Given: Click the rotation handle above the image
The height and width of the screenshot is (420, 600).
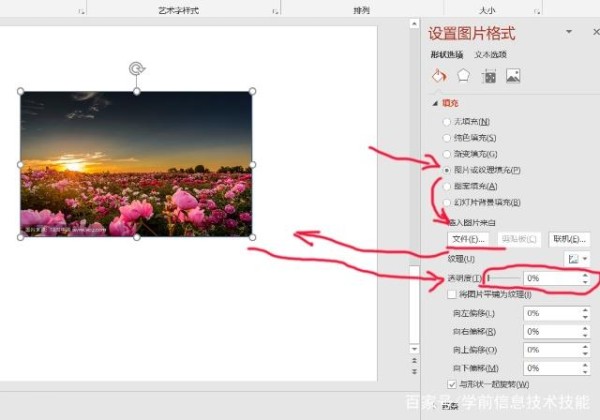Looking at the screenshot, I should click(136, 68).
